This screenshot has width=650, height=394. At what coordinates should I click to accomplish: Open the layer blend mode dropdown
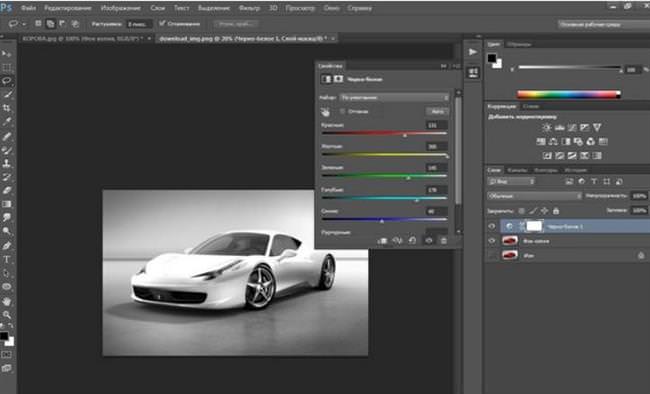pyautogui.click(x=534, y=196)
